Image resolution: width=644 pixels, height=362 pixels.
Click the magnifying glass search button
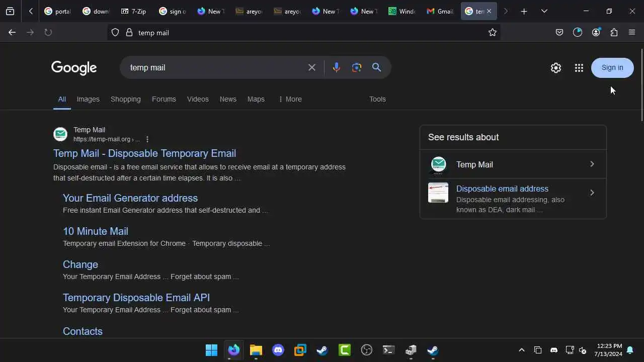(x=377, y=67)
